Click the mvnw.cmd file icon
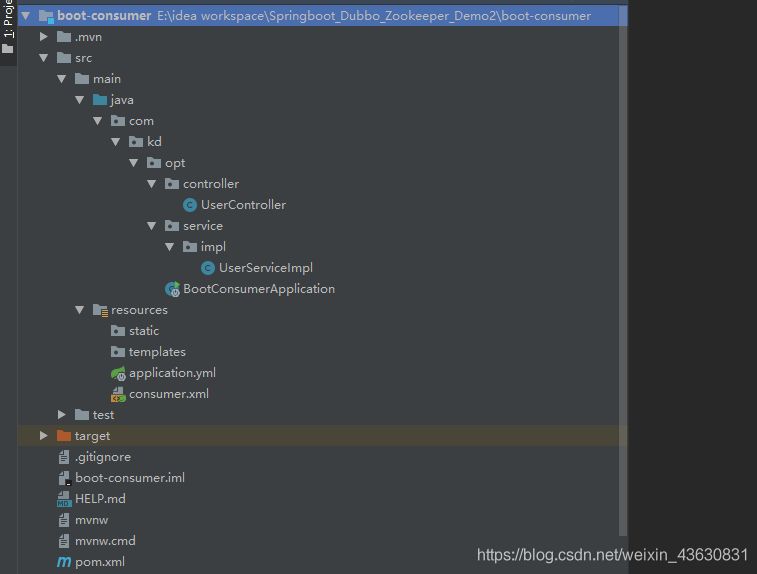The width and height of the screenshot is (757, 574). pos(64,541)
